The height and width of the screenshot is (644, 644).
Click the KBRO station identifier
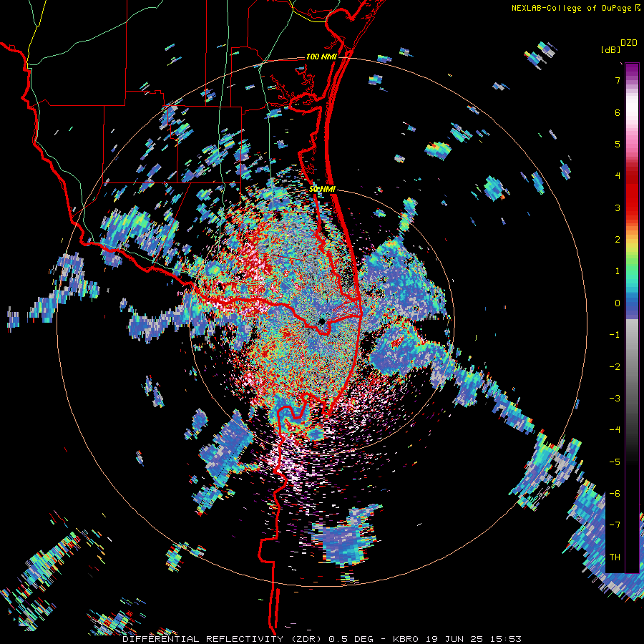tap(406, 639)
